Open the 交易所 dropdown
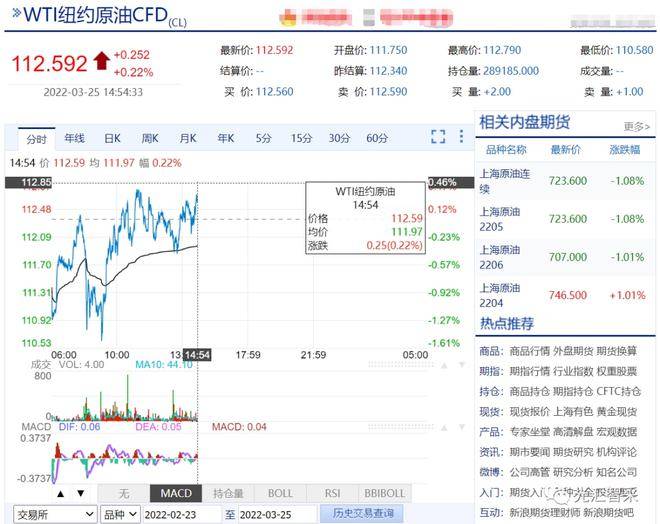 55,514
